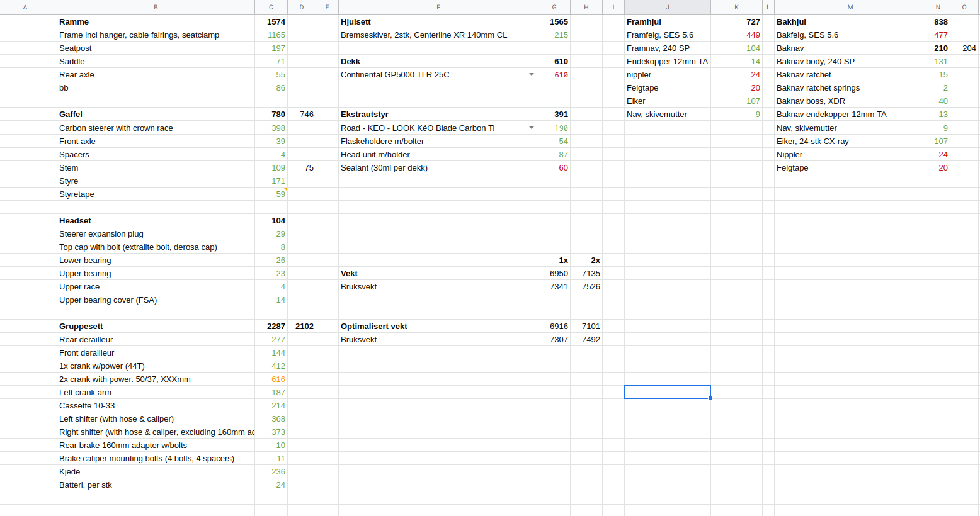This screenshot has width=980, height=516.
Task: Select the Bruksvekt 2x value 7526
Action: (586, 286)
